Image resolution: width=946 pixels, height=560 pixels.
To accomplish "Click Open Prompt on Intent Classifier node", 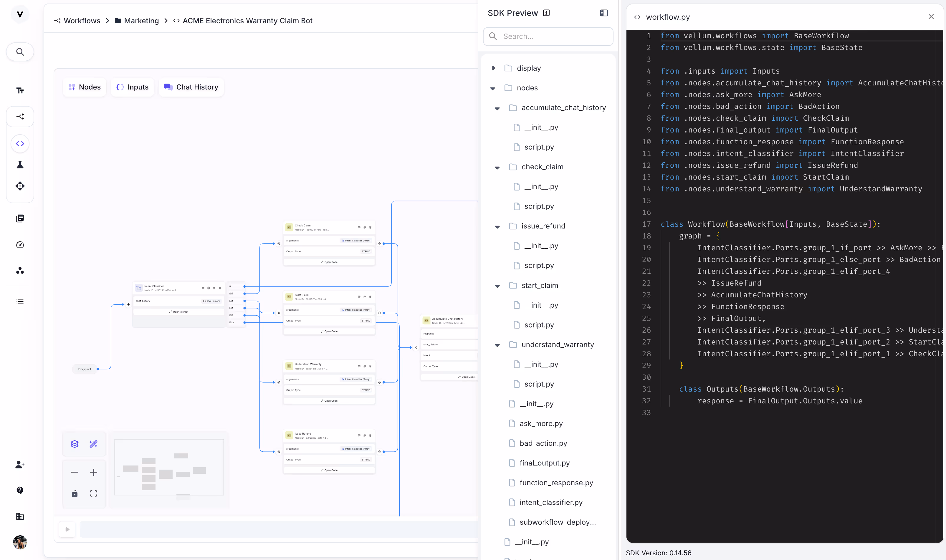I will [178, 312].
